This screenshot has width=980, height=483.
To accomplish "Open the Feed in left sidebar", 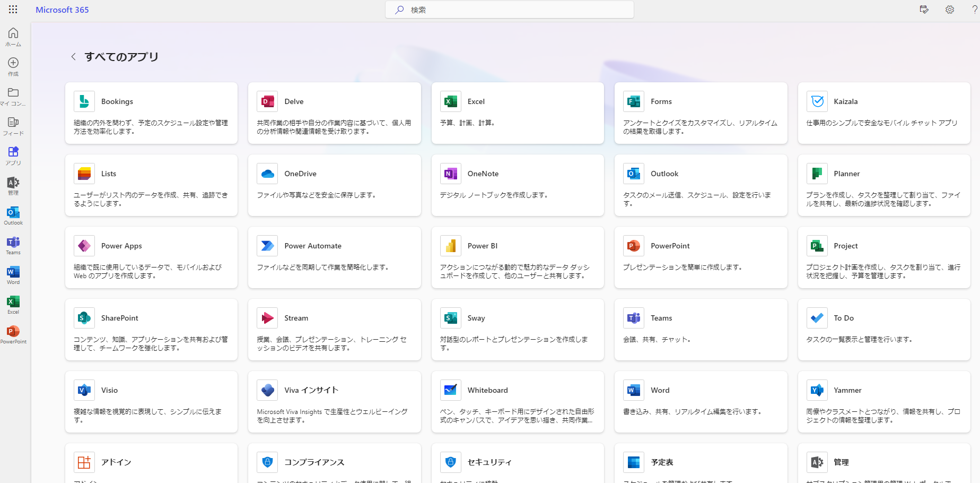I will pyautogui.click(x=13, y=126).
